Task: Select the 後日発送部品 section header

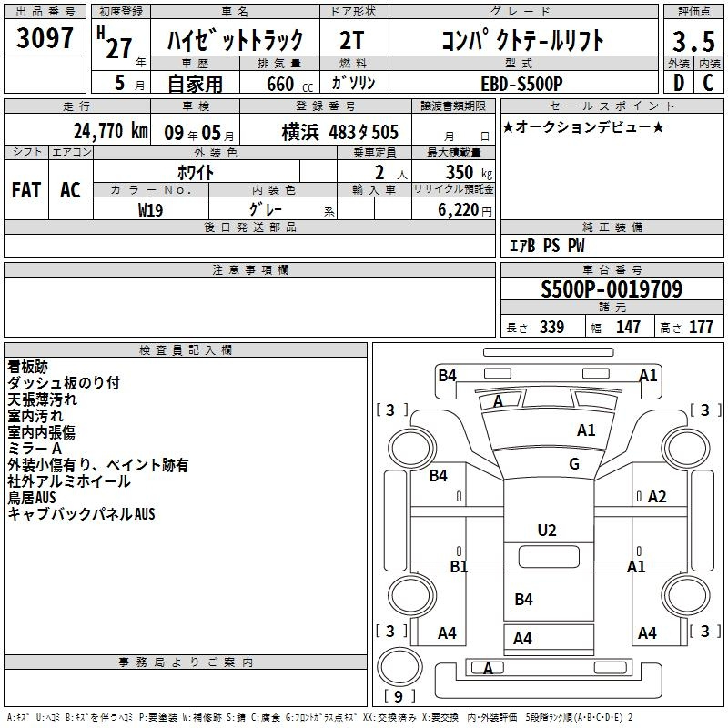Action: click(x=249, y=227)
